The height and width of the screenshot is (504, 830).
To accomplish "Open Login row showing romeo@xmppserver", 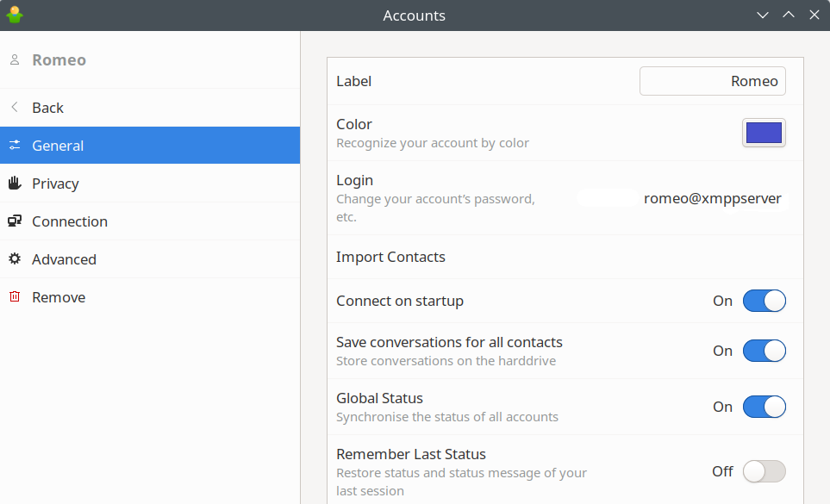I will pos(565,198).
